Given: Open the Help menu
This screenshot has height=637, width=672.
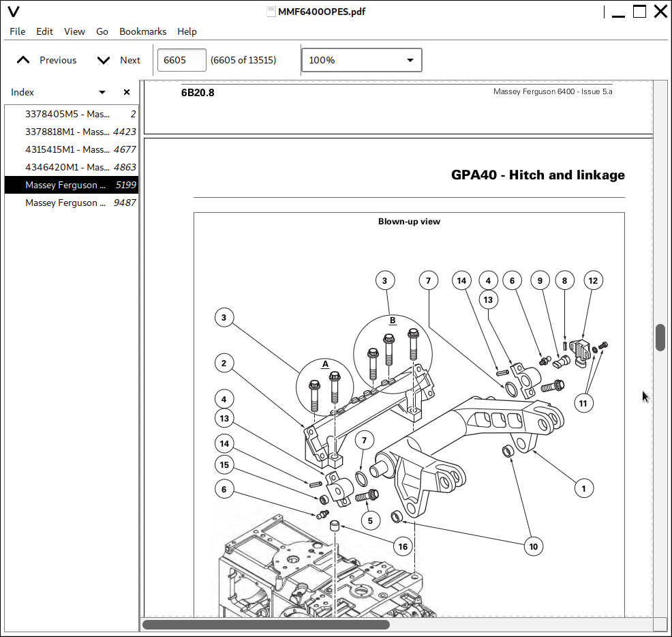Looking at the screenshot, I should pyautogui.click(x=187, y=31).
